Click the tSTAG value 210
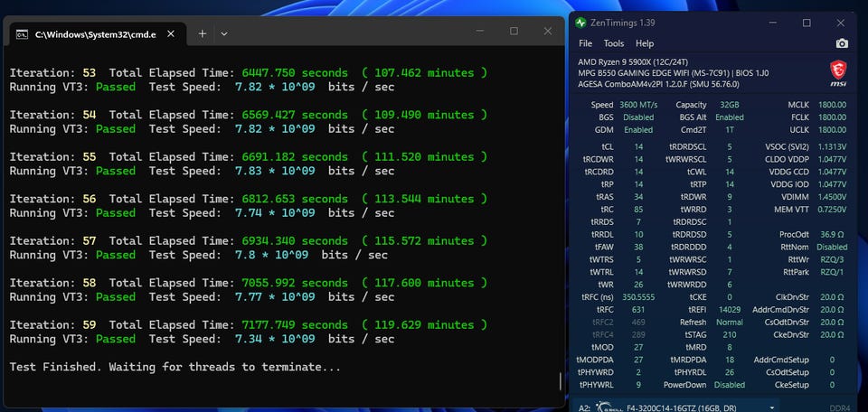The width and height of the screenshot is (868, 412). (730, 334)
